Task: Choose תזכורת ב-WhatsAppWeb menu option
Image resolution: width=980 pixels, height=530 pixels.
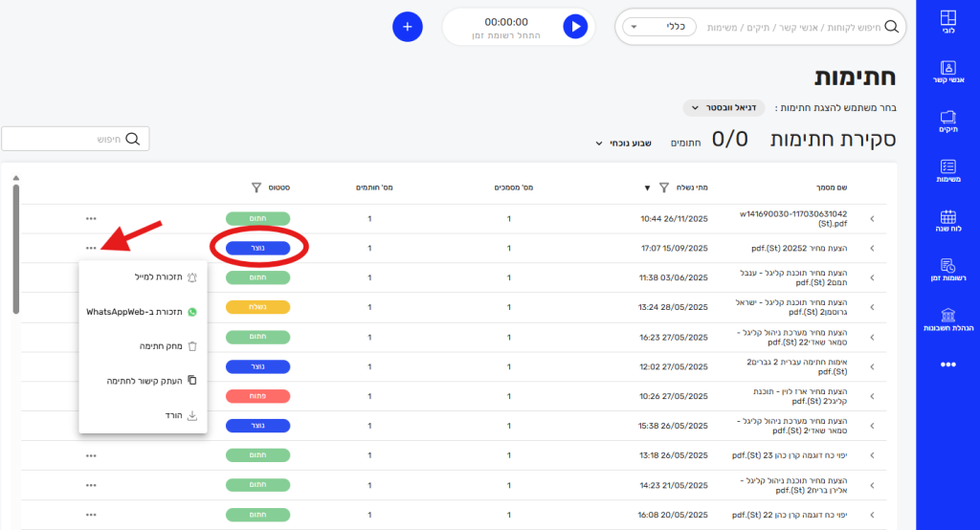Action: pyautogui.click(x=142, y=312)
